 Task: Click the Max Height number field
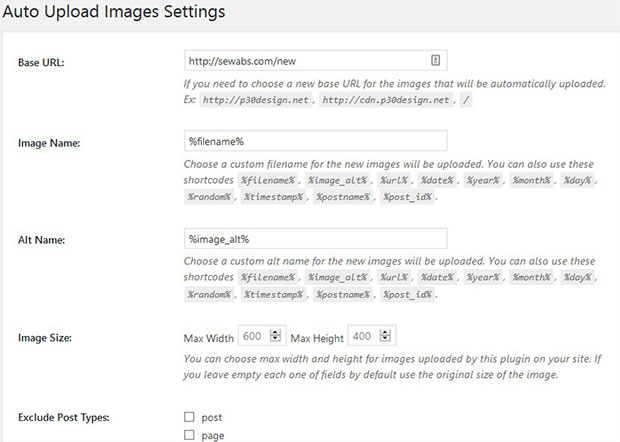point(371,336)
